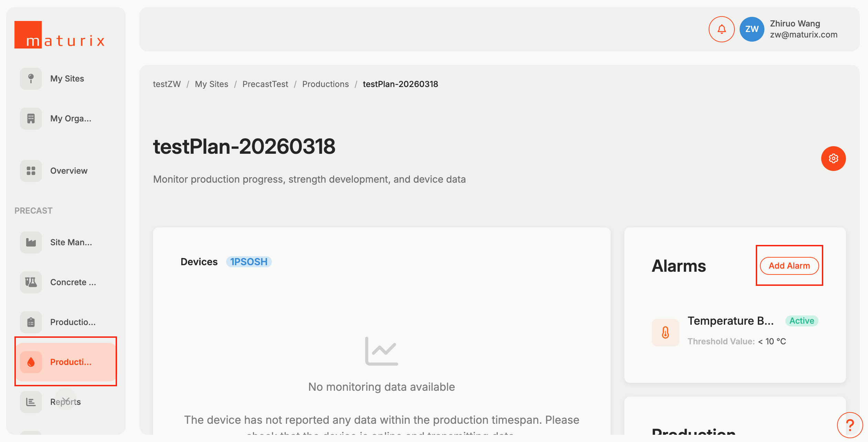868x442 pixels.
Task: Click the My Organization building icon
Action: [x=31, y=119]
